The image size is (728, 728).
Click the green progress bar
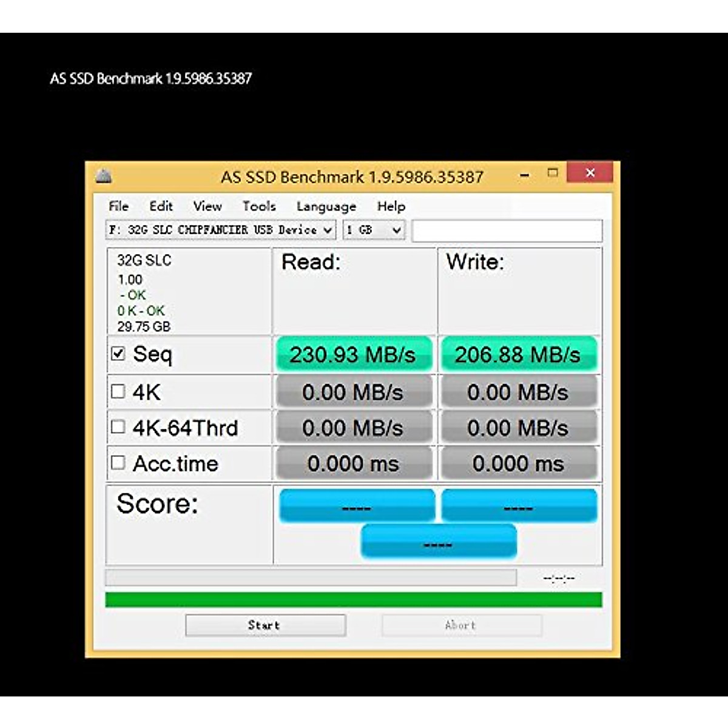(353, 599)
